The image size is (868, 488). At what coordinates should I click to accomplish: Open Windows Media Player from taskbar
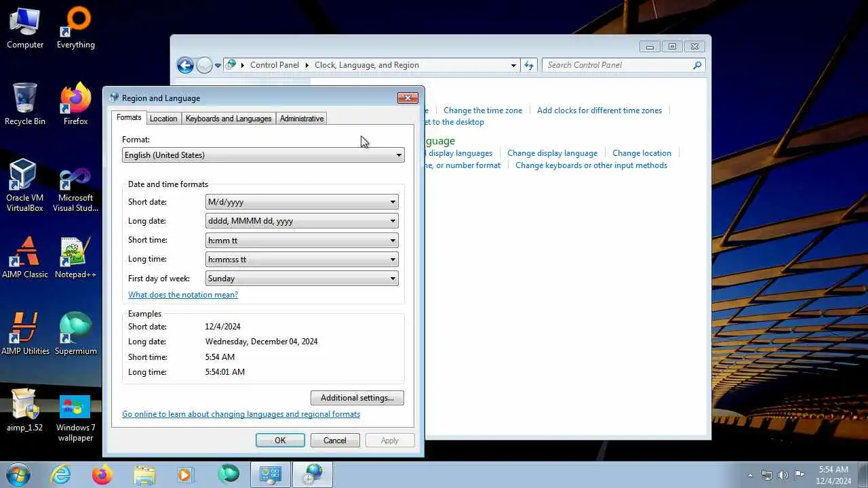[186, 474]
